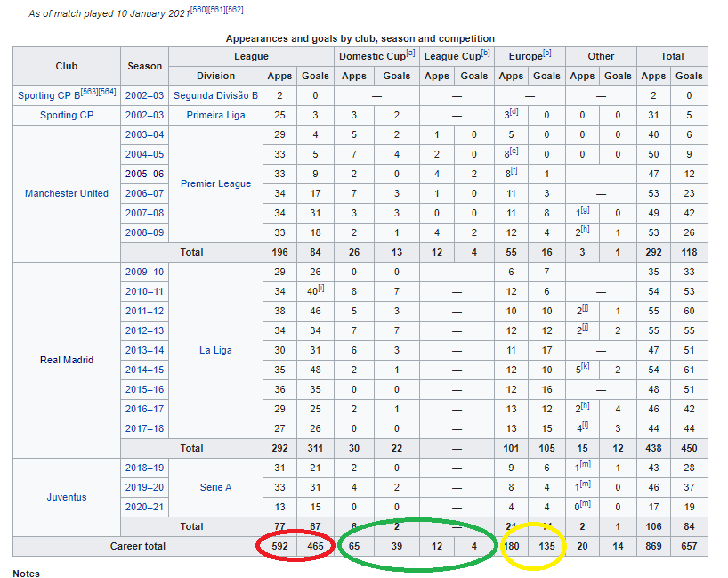Click footnote [b] next to League Cup
The height and width of the screenshot is (578, 728).
[x=485, y=53]
